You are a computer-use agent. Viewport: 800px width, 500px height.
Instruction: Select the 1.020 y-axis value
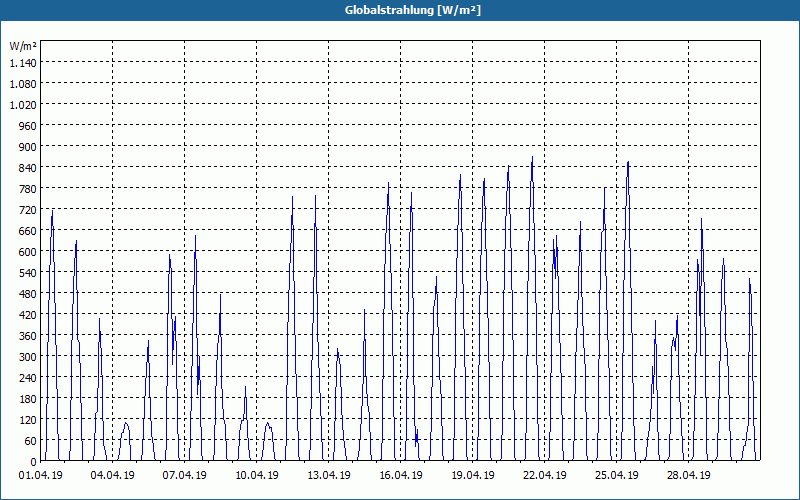23,105
